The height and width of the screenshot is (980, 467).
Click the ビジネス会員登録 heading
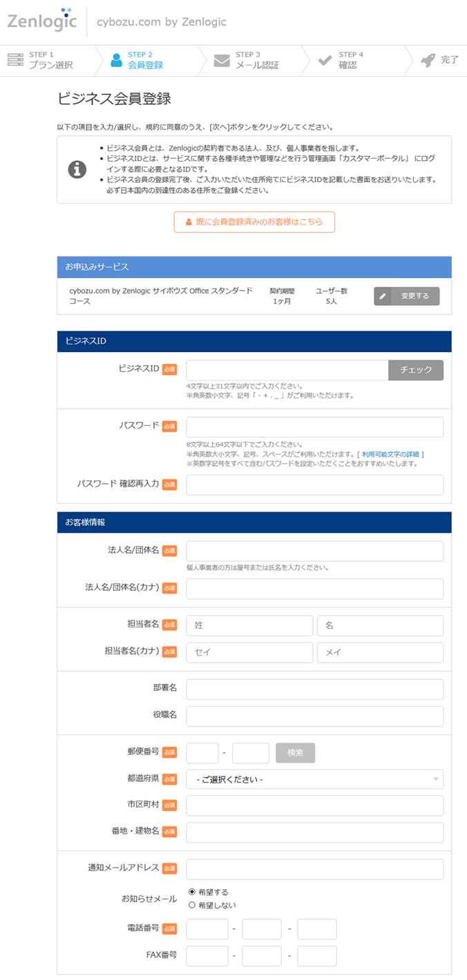[x=114, y=99]
